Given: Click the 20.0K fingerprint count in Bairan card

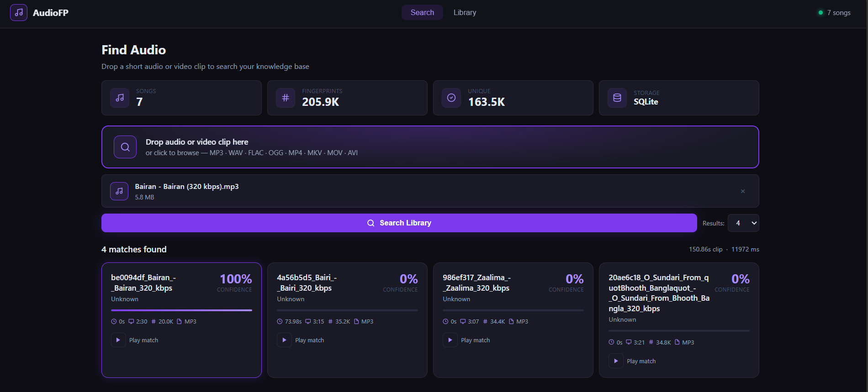Looking at the screenshot, I should pyautogui.click(x=166, y=322).
